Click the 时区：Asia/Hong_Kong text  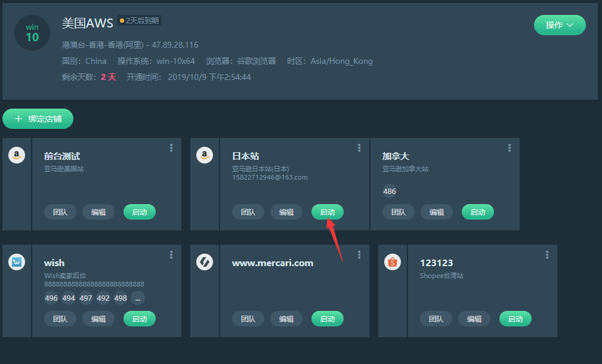pyautogui.click(x=330, y=61)
